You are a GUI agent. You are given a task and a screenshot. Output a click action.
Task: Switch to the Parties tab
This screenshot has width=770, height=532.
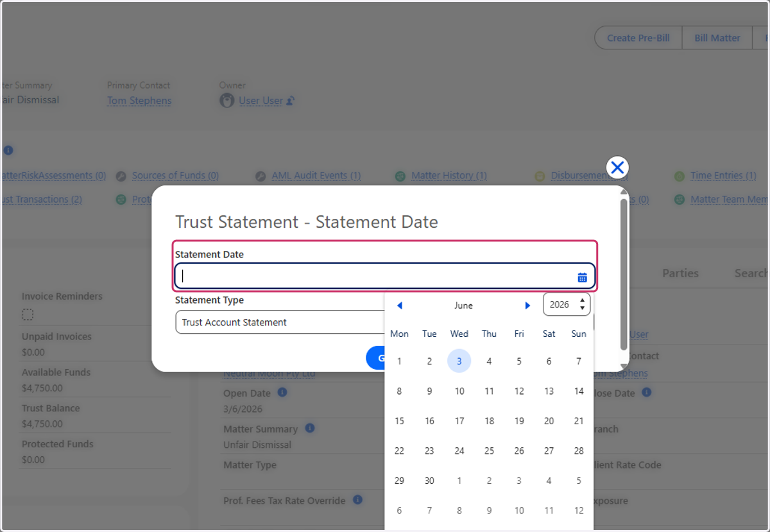pyautogui.click(x=680, y=273)
